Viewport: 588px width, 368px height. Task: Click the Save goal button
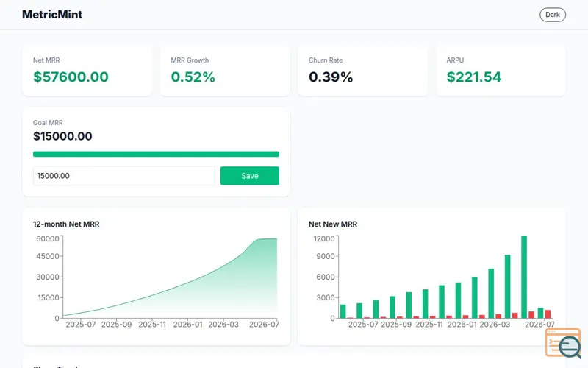coord(250,176)
